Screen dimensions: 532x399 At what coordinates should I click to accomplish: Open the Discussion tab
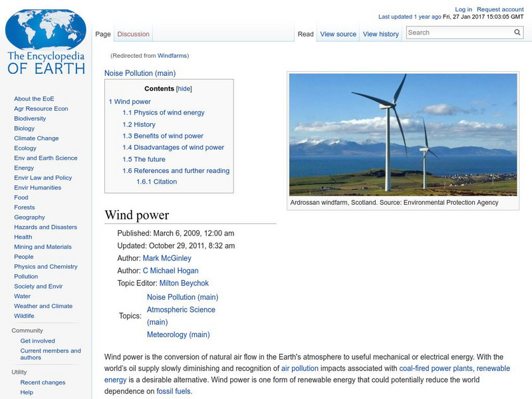point(134,34)
